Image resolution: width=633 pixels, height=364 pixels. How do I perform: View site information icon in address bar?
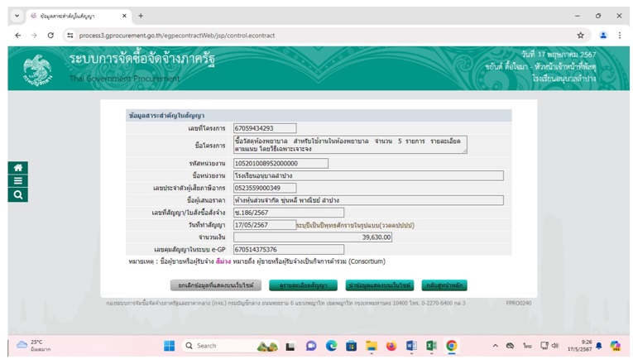pyautogui.click(x=70, y=36)
